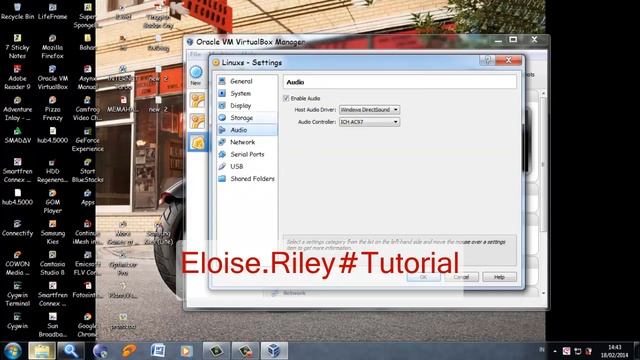Select the Apps desktop icon

pyautogui.click(x=87, y=198)
